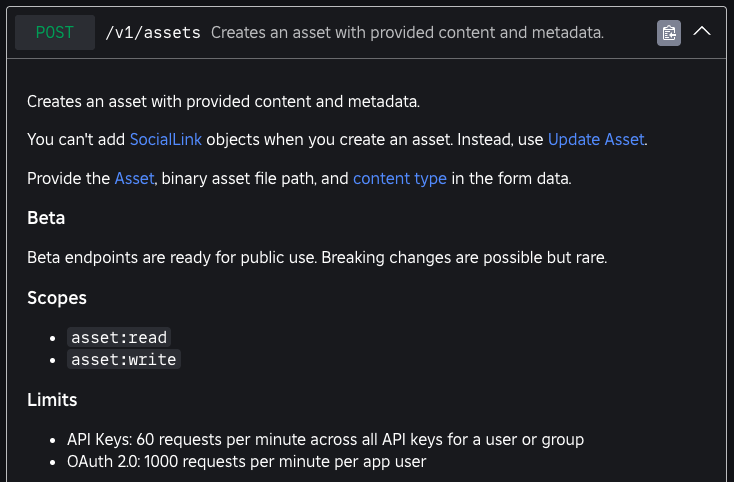
Task: Click the asset:read scope code
Action: tap(119, 337)
